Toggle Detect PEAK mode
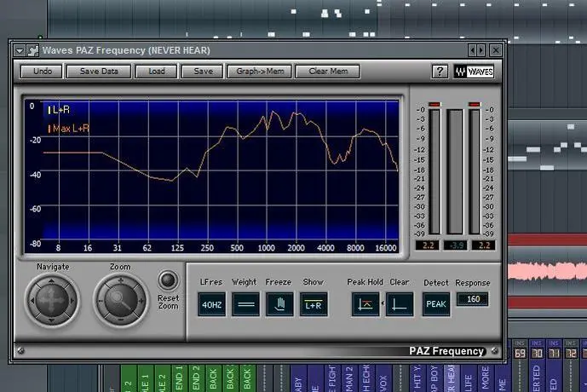 tap(436, 304)
